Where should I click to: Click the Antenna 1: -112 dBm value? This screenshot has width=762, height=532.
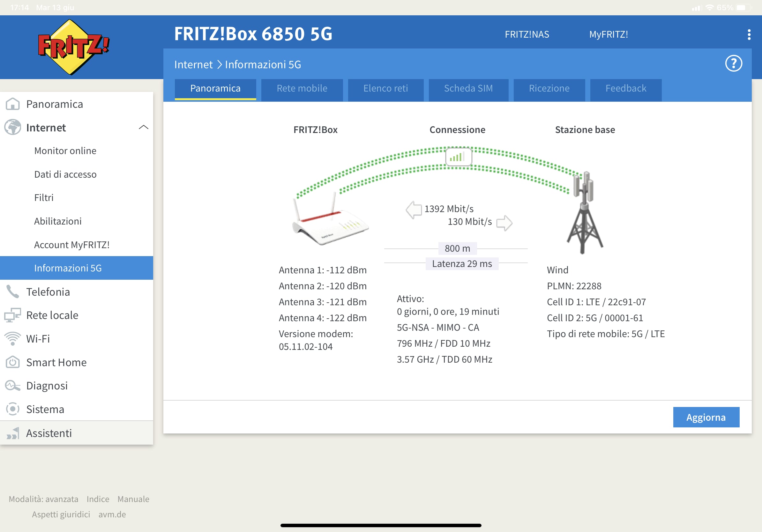coord(323,270)
